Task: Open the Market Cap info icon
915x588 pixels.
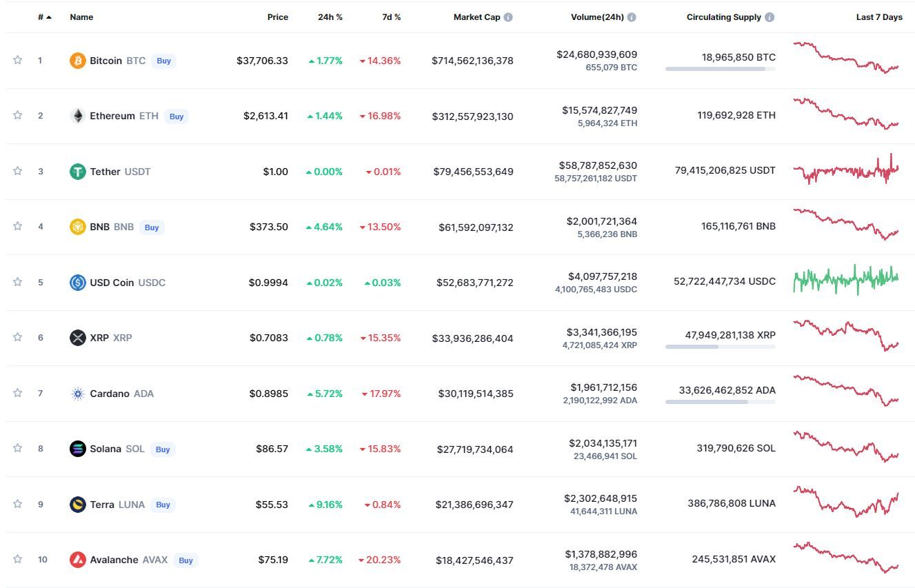Action: tap(508, 17)
